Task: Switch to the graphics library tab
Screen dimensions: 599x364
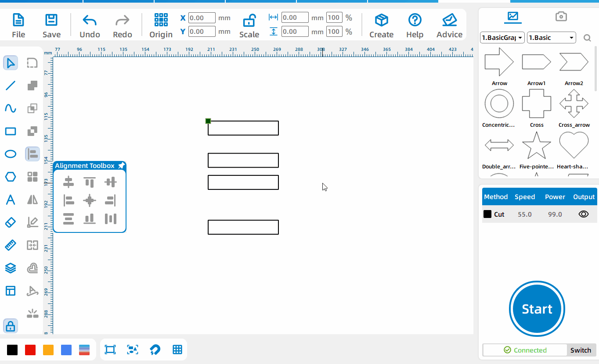Action: 512,17
